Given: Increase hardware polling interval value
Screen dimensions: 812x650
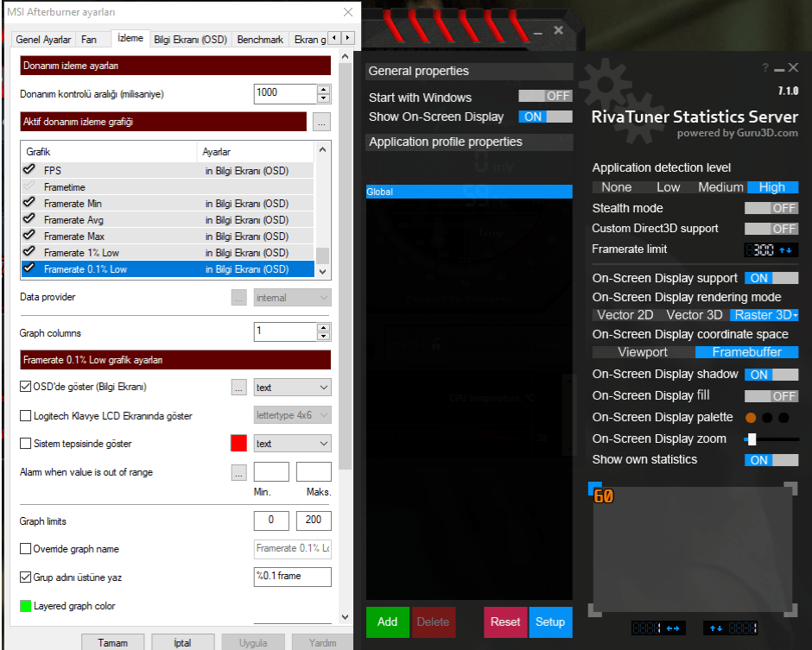Looking at the screenshot, I should (323, 89).
